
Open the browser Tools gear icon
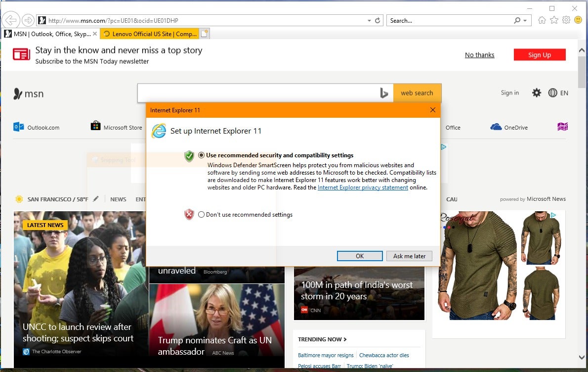tap(566, 20)
